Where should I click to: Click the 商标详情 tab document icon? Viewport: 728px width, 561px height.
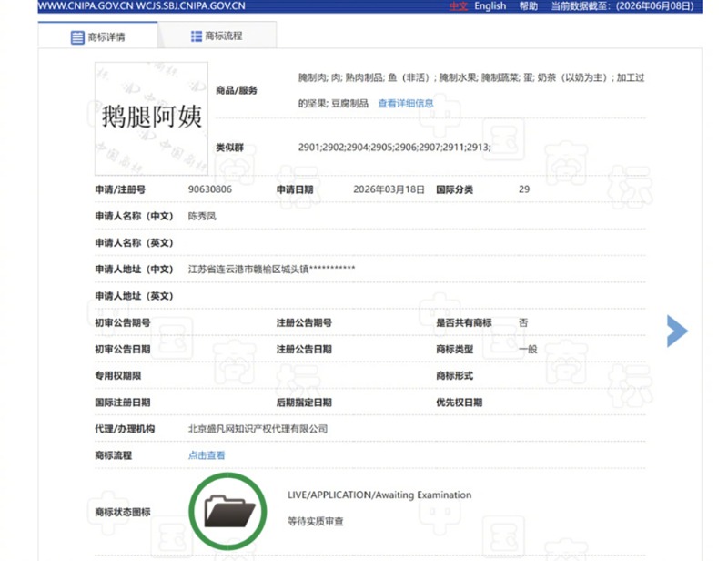click(77, 37)
